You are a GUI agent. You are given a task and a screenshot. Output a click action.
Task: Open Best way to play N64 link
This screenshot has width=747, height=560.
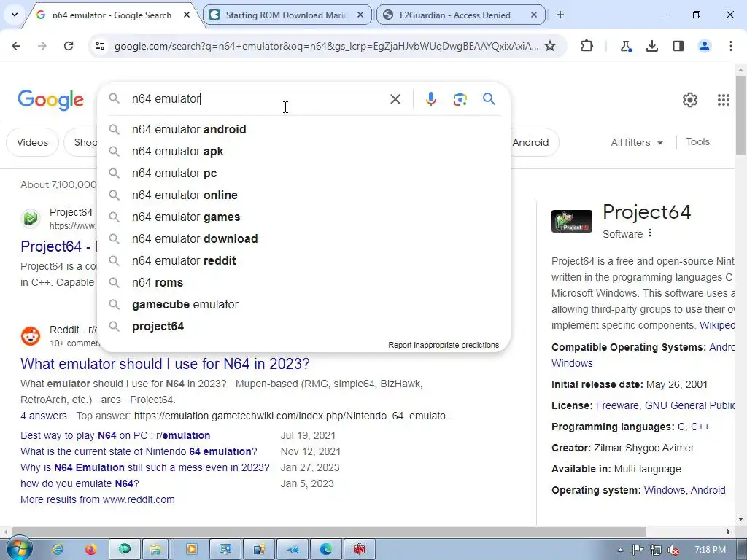point(115,435)
